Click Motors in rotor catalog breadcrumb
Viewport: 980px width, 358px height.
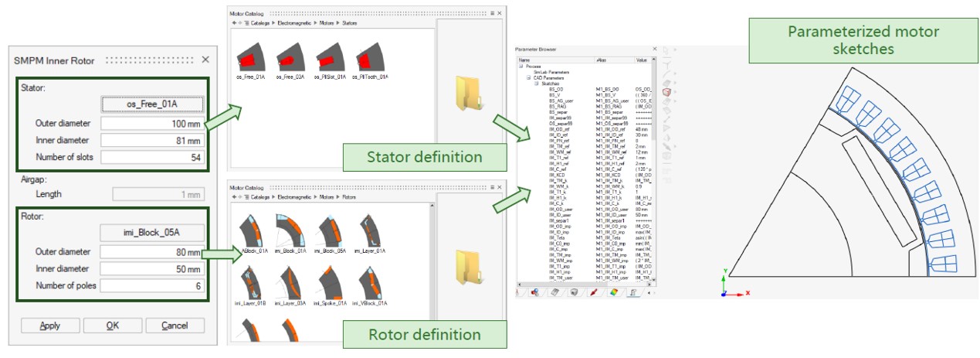click(328, 196)
